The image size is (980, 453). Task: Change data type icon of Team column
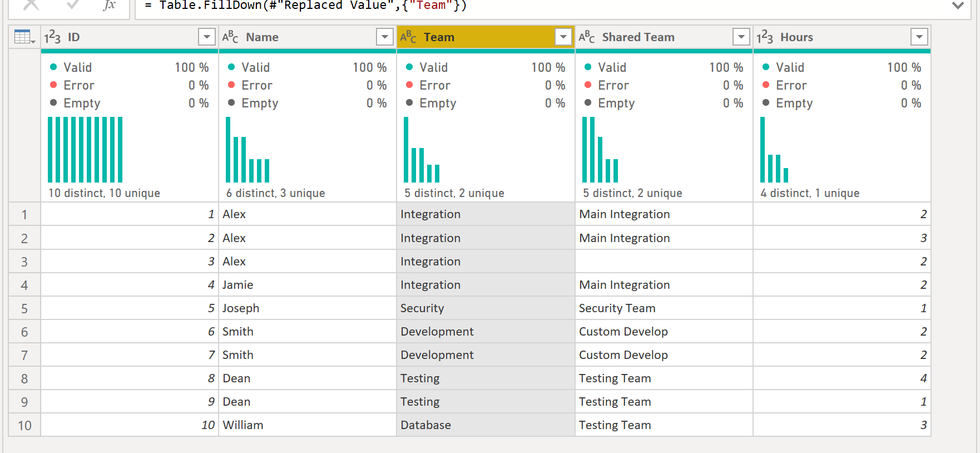[x=408, y=37]
